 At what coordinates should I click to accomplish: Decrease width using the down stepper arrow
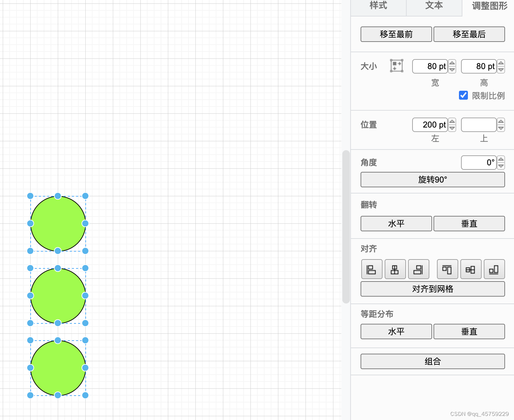pyautogui.click(x=452, y=70)
